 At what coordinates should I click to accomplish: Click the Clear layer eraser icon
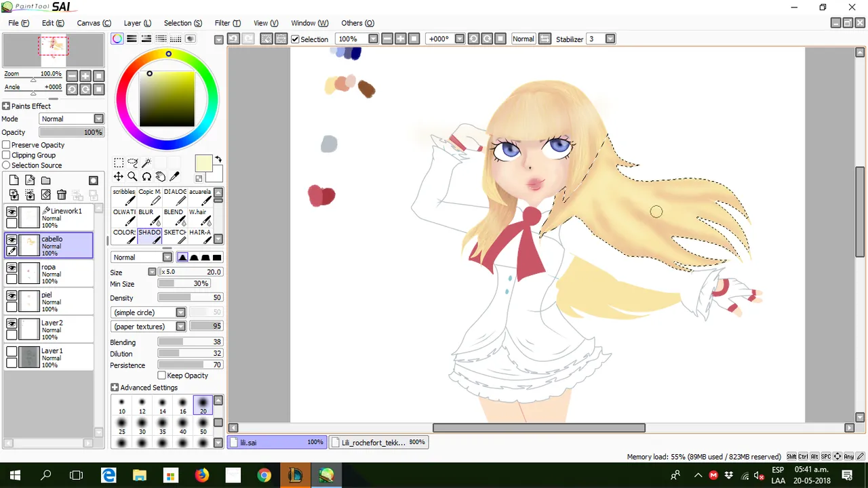tap(45, 195)
